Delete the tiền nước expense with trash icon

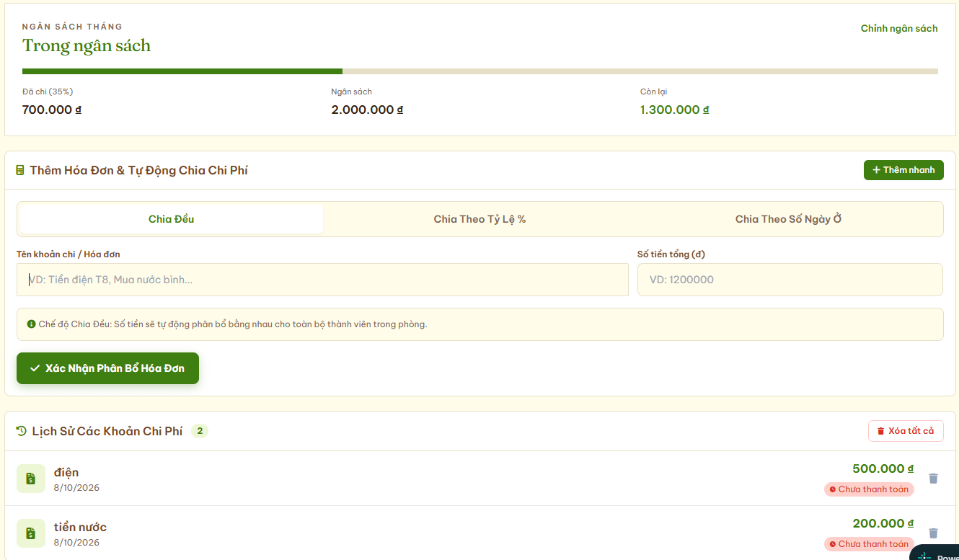click(933, 533)
